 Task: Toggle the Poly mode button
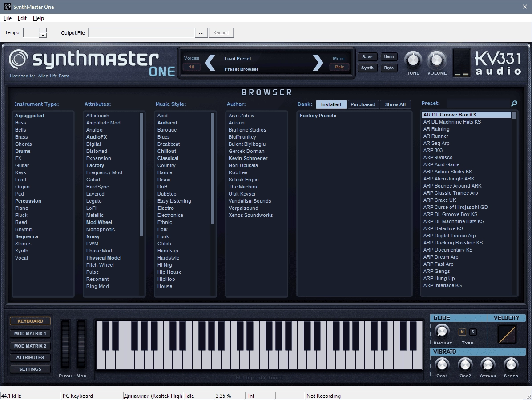pyautogui.click(x=339, y=67)
